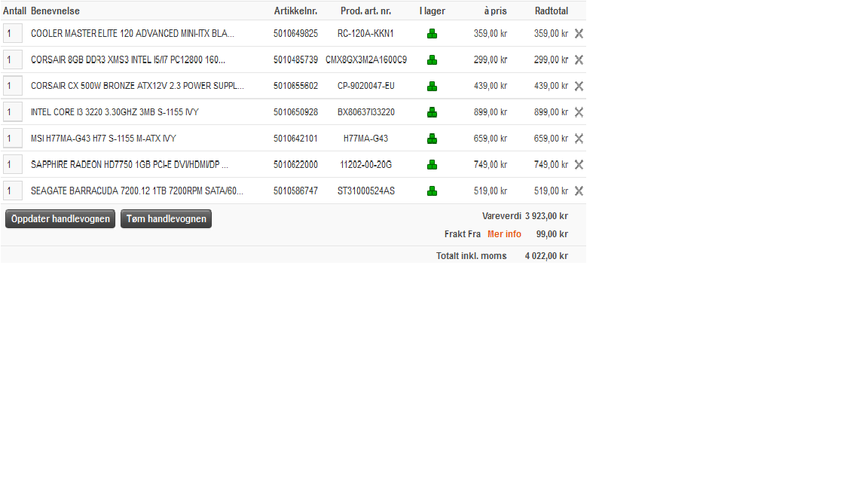The image size is (868, 488).
Task: Select article number 5010485739
Action: [x=295, y=59]
